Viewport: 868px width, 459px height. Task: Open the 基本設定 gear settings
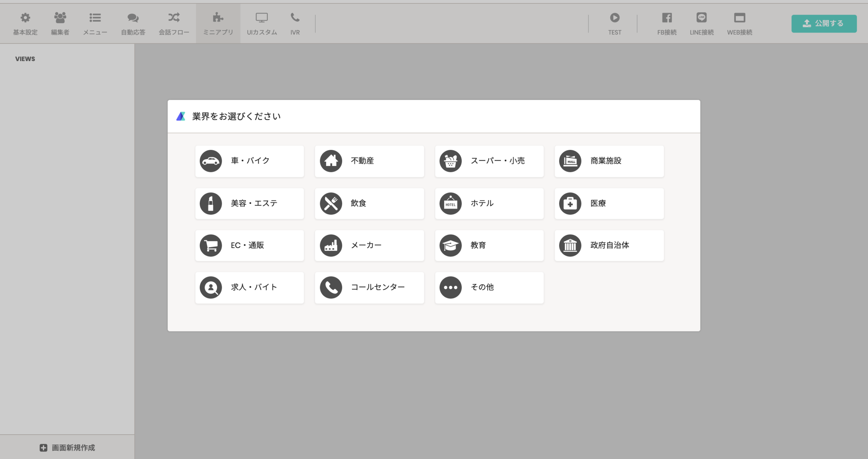(25, 24)
